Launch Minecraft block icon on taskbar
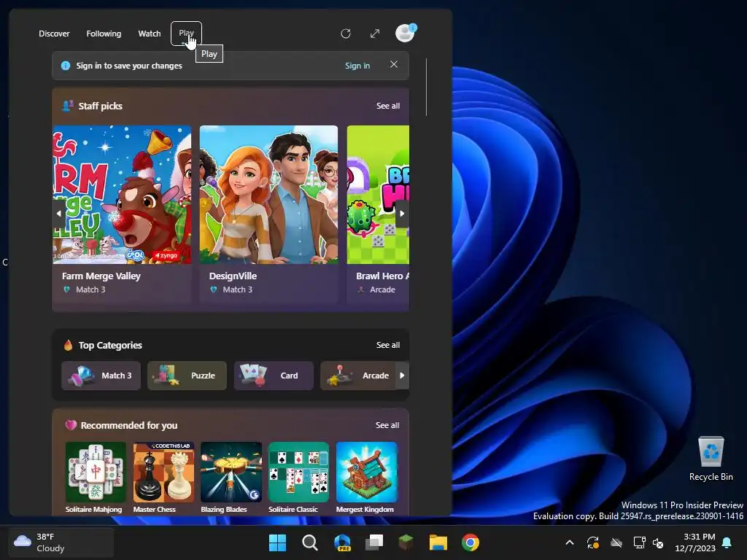Screen dimensions: 747x560 406,542
